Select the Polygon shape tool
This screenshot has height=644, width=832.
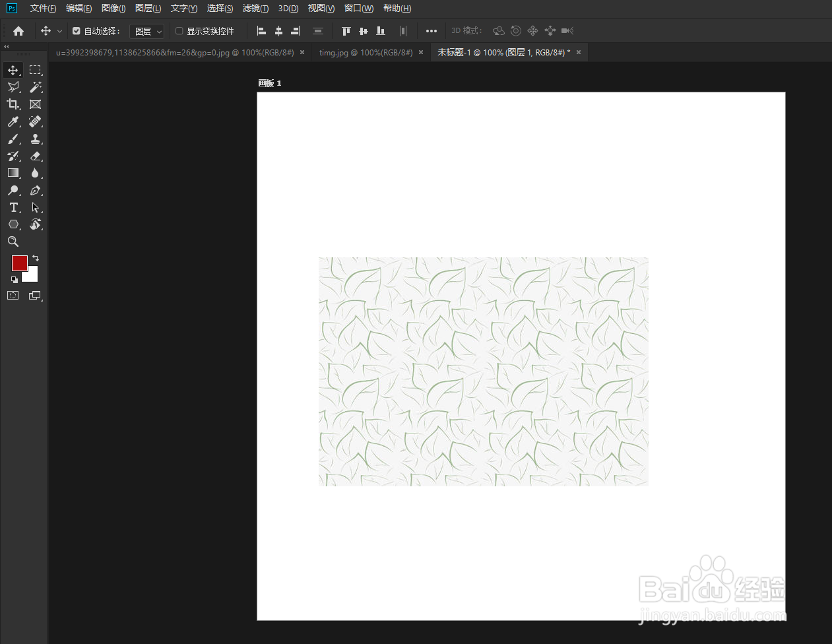point(13,224)
